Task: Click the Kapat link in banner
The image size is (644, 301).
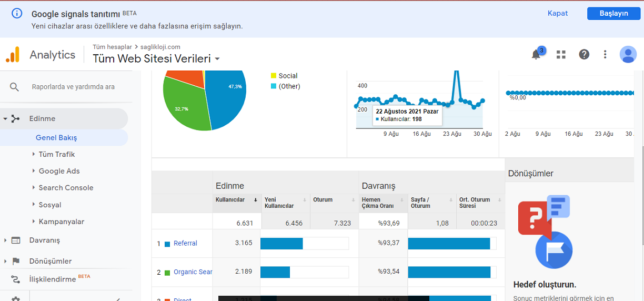Action: (558, 13)
